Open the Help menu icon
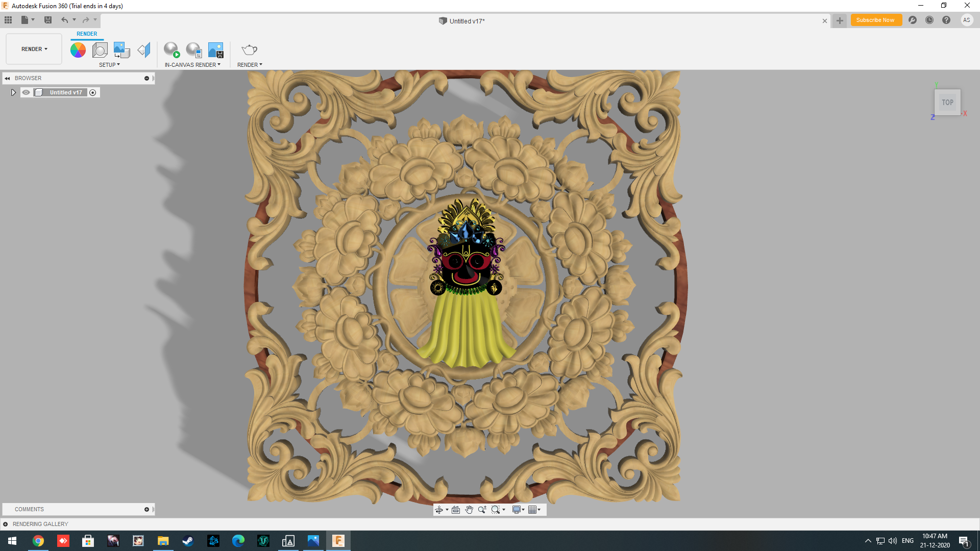Screen dimensions: 980x551 (946, 20)
